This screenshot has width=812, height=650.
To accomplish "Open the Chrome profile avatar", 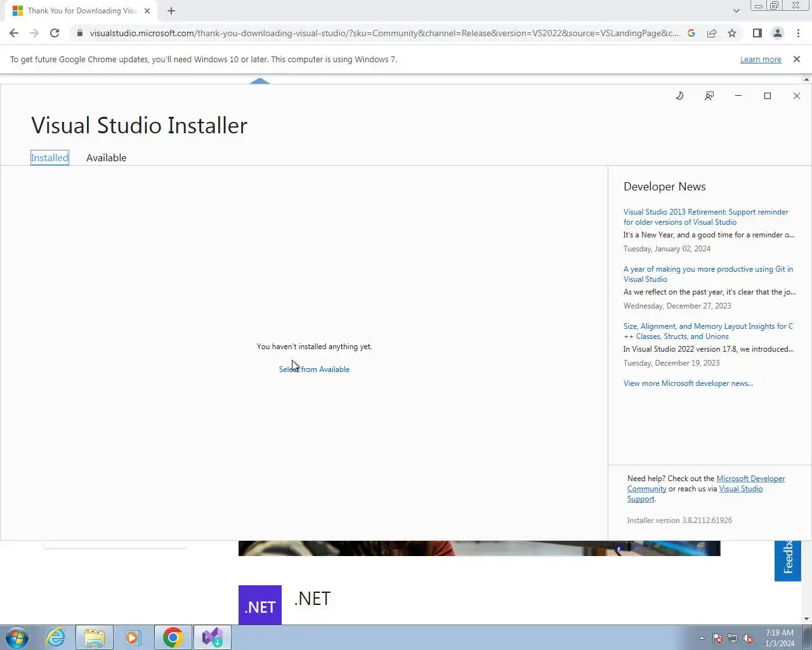I will point(777,33).
